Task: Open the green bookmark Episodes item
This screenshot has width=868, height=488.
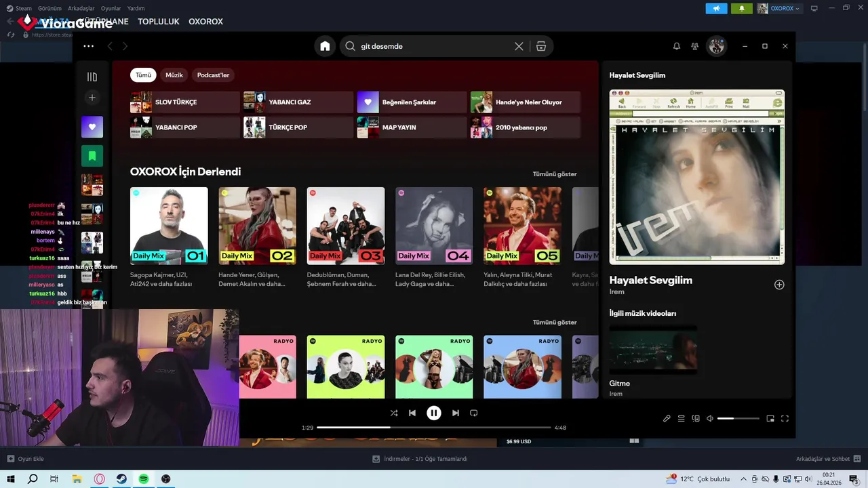Action: coord(92,156)
